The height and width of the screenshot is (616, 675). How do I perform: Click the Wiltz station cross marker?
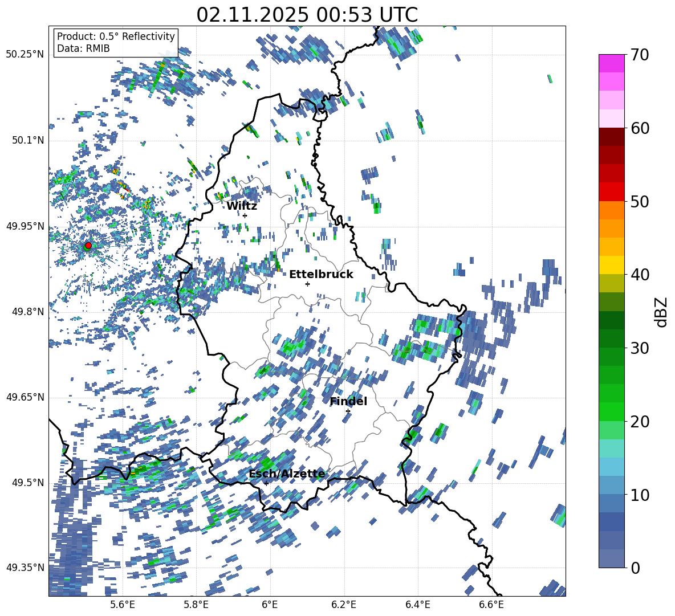pos(245,215)
